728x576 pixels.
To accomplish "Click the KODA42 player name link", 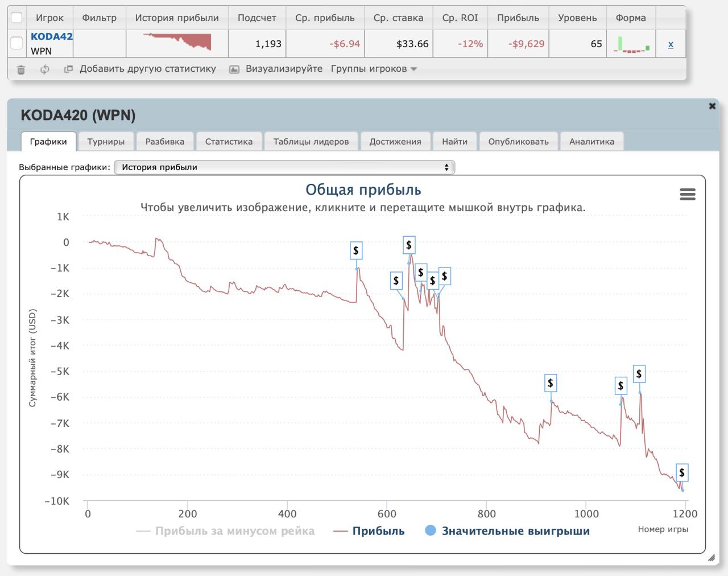I will (x=51, y=36).
